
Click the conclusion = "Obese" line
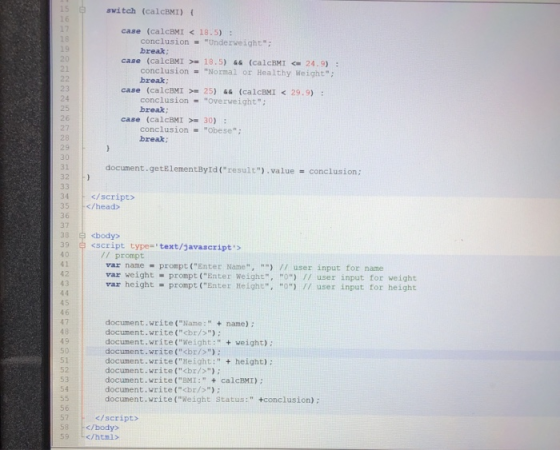(191, 130)
